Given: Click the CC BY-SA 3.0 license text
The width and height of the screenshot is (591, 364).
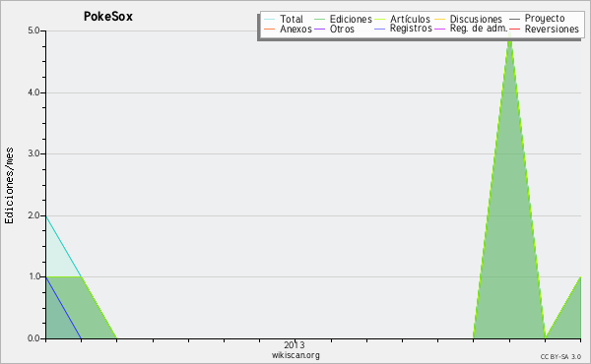Looking at the screenshot, I should 560,357.
